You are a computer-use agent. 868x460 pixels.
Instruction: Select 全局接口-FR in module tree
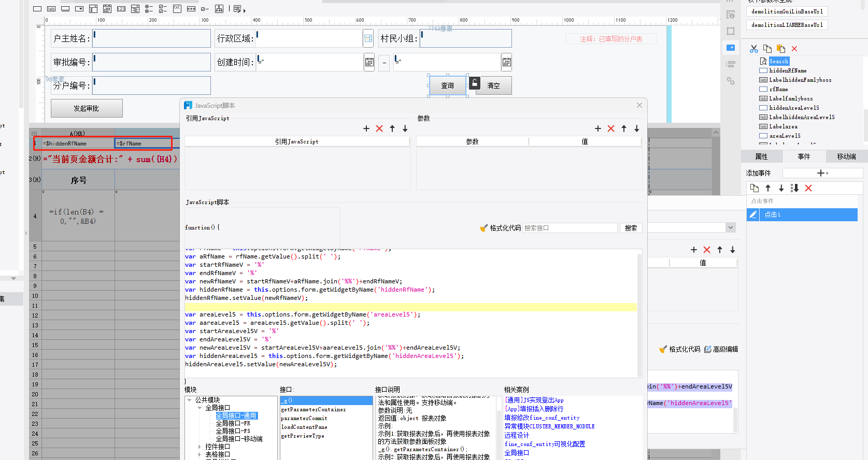pos(233,423)
